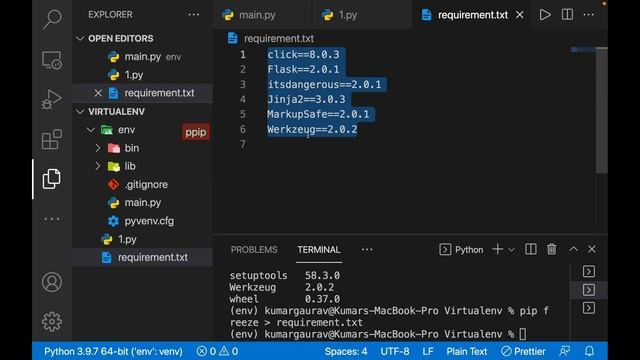This screenshot has height=360, width=640.
Task: Open the feedback icon in status bar
Action: point(565,351)
